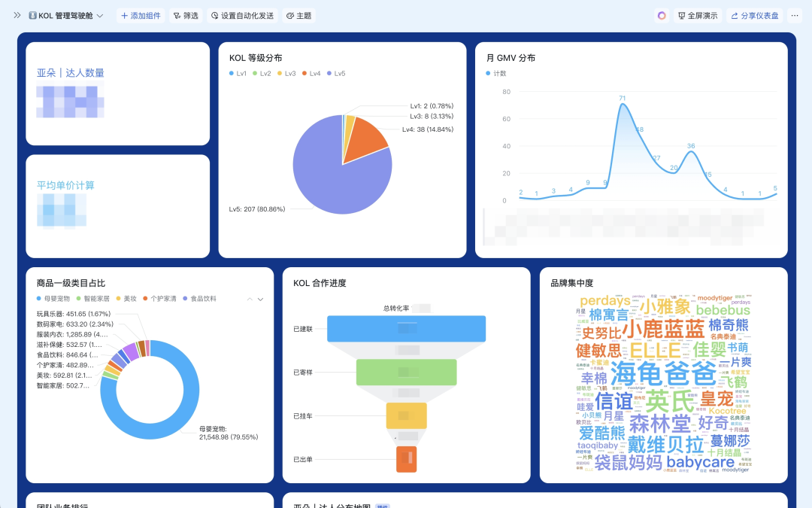Start 全屏演示 fullscreen presentation
Viewport: 812px width, 508px height.
pyautogui.click(x=697, y=16)
